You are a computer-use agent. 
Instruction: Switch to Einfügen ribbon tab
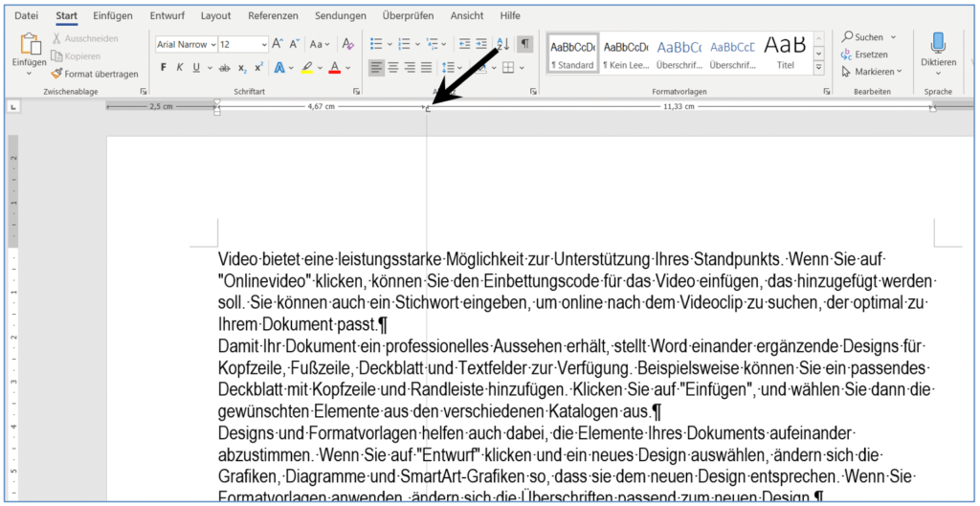113,15
